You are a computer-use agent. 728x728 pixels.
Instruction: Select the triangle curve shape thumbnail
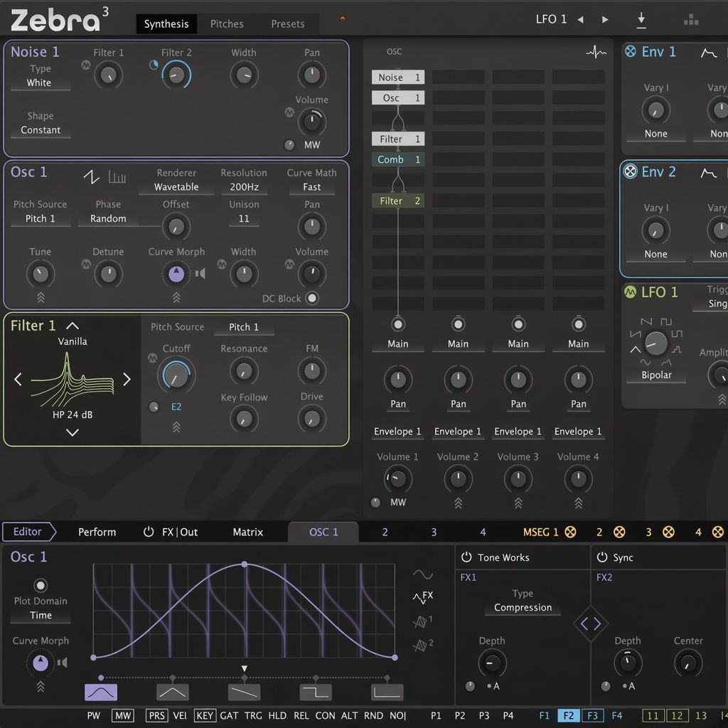pos(173,692)
